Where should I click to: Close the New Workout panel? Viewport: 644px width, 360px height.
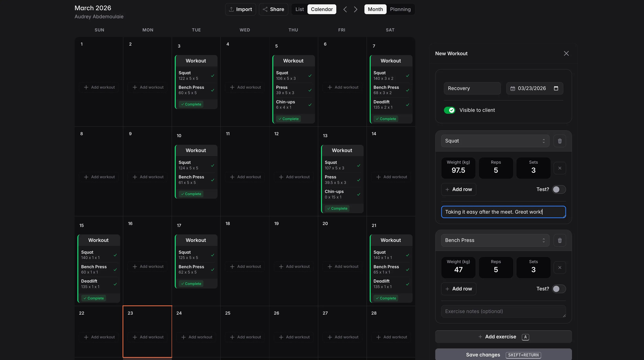[x=566, y=53]
